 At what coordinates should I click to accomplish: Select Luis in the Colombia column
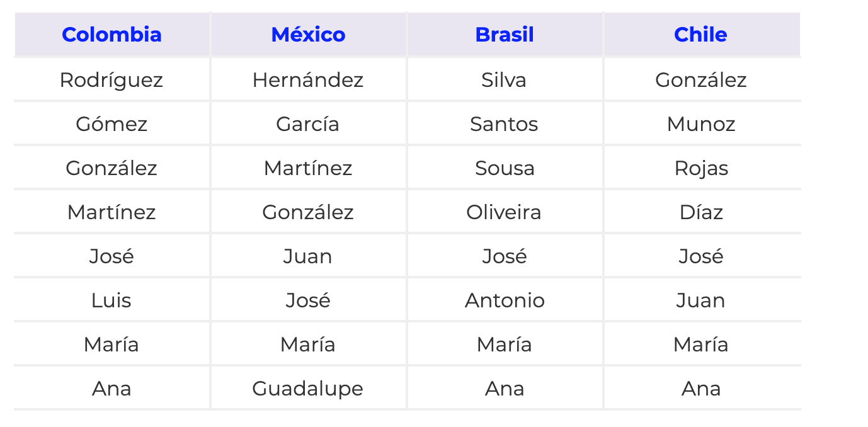(x=111, y=300)
